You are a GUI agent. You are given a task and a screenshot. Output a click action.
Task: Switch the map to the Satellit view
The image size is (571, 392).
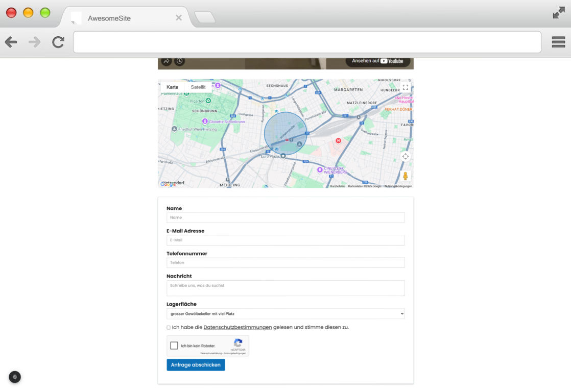pyautogui.click(x=198, y=87)
